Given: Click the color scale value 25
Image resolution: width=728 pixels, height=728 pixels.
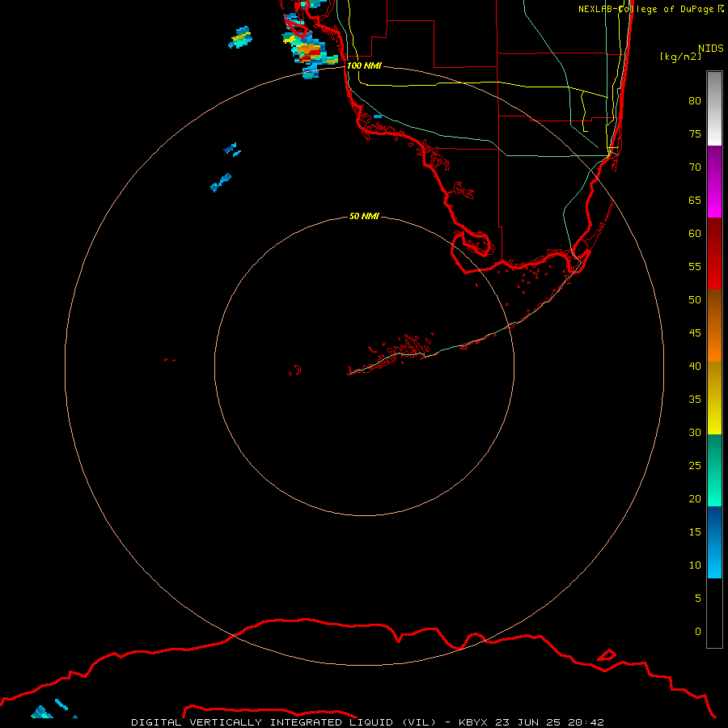Looking at the screenshot, I should pyautogui.click(x=695, y=466).
